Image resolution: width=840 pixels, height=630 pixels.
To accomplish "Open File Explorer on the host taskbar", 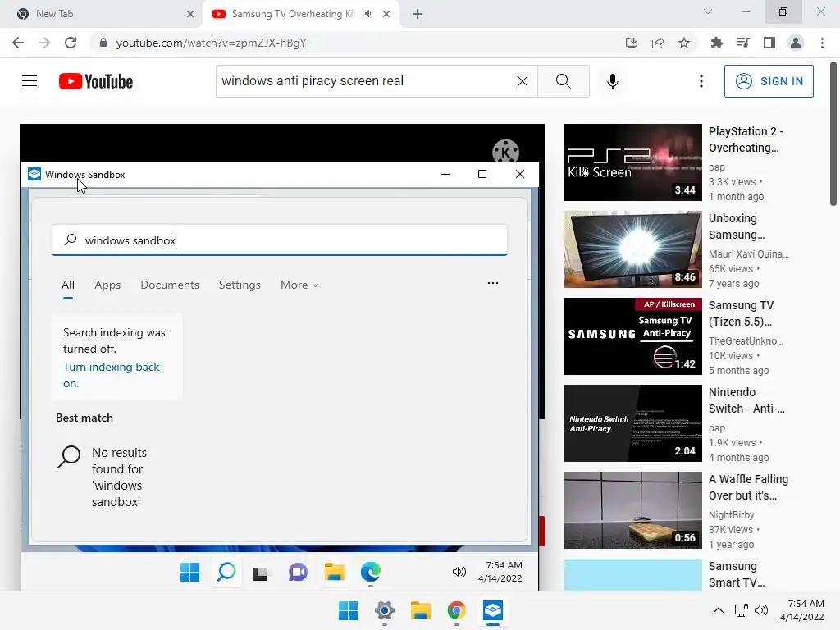I will click(x=421, y=610).
